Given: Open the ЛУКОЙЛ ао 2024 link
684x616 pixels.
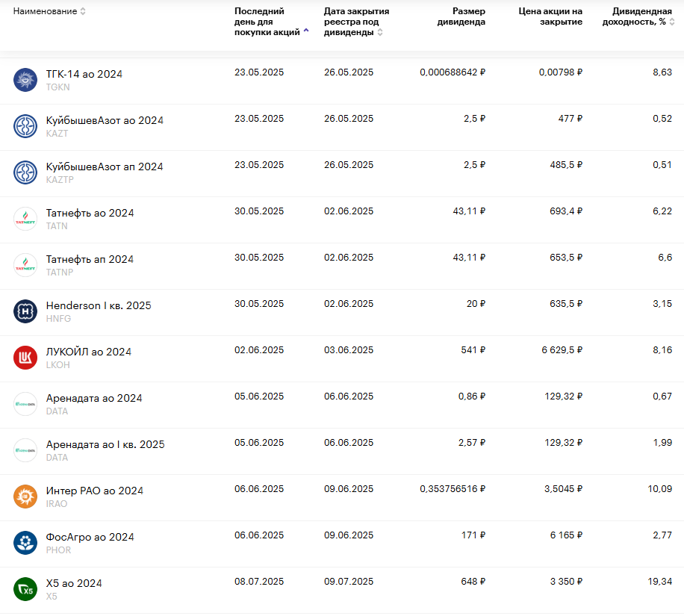Looking at the screenshot, I should pyautogui.click(x=88, y=352).
